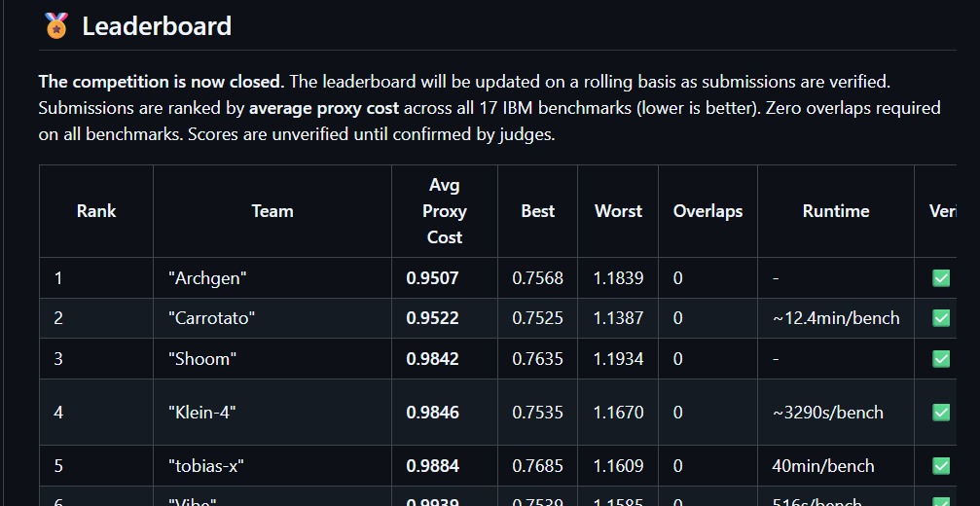
Task: Click the 40min/bench runtime cell
Action: [823, 466]
